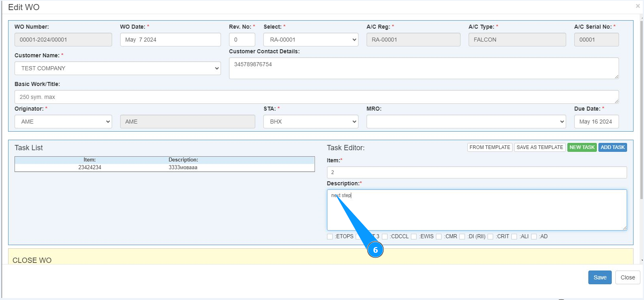Enable the AD checkbox
This screenshot has width=644, height=300.
(534, 237)
